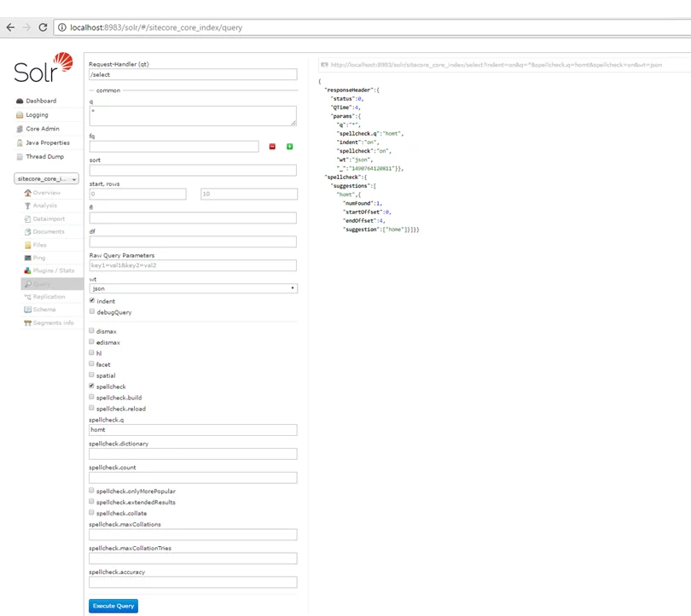Click the fq filter query field
This screenshot has width=691, height=616.
(174, 146)
